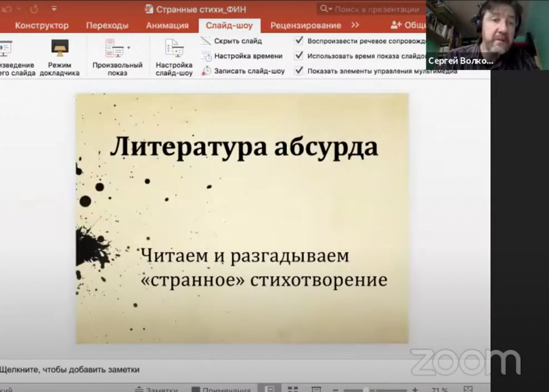This screenshot has height=392, width=549.
Task: Open the search options dropdown in search field
Action: point(330,10)
